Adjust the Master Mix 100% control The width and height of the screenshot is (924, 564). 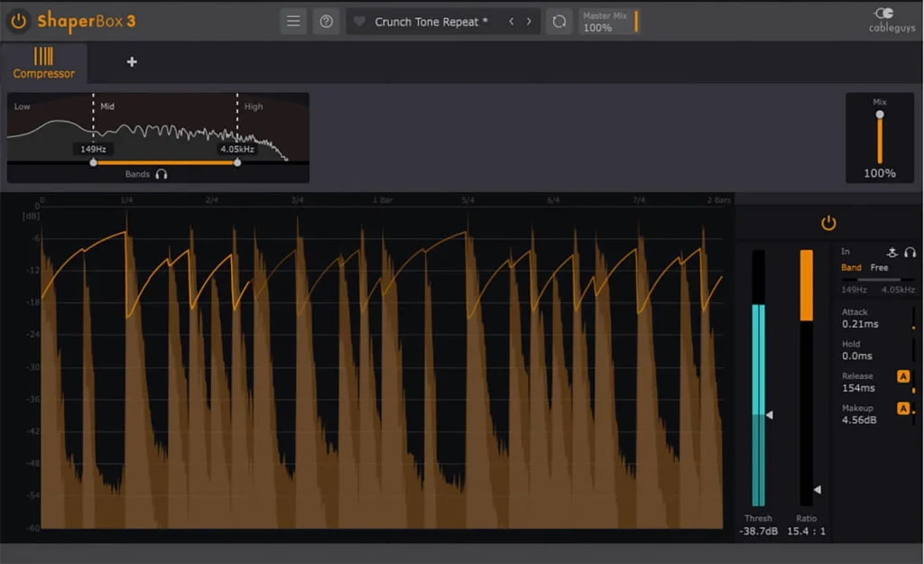point(609,22)
